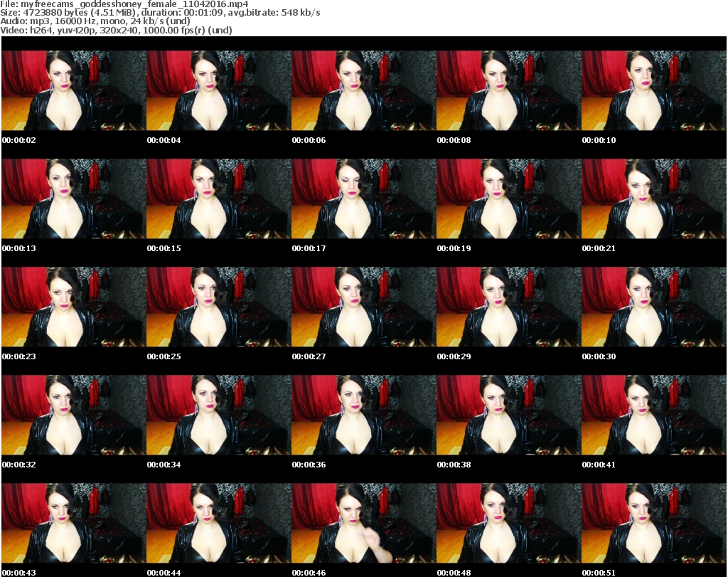Click the 00:00:51 timestamp label
This screenshot has width=728, height=577.
pyautogui.click(x=599, y=573)
